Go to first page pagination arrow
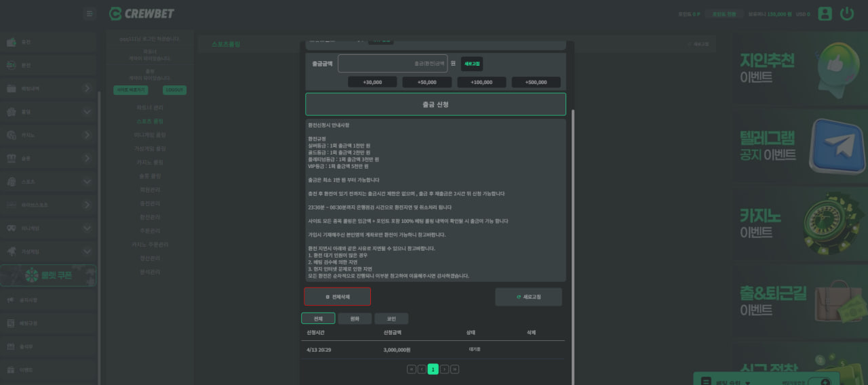Screen dimensions: 868x385 coord(411,369)
